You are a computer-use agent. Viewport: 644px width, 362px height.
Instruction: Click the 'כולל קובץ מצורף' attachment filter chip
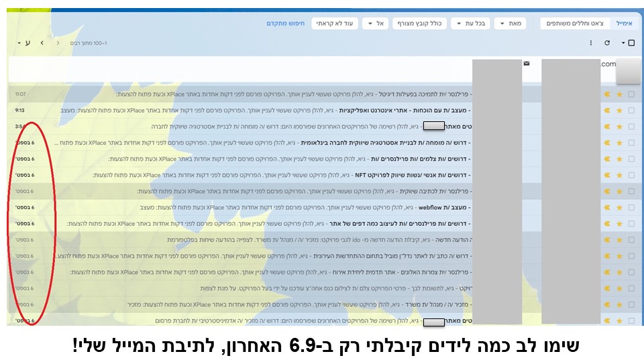pos(420,23)
